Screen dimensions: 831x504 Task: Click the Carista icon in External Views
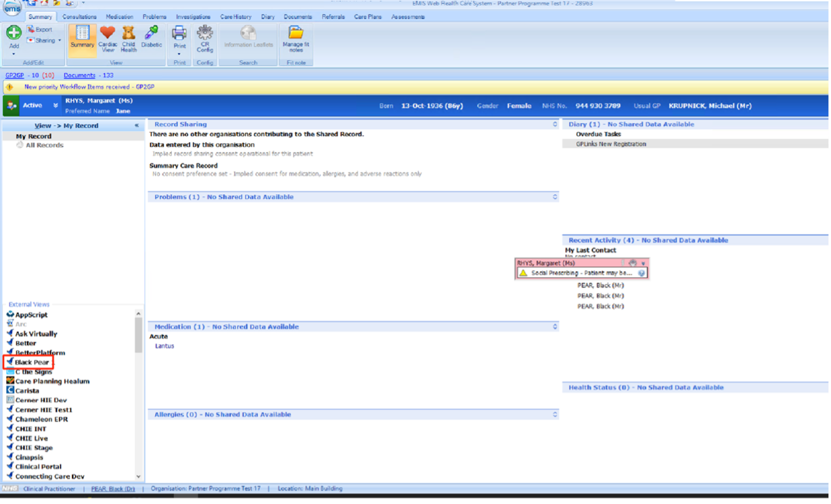tap(10, 390)
